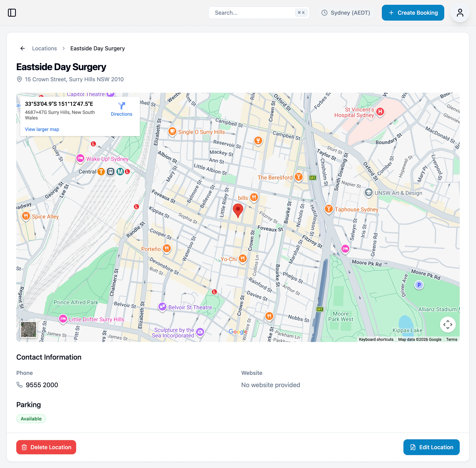The height and width of the screenshot is (468, 476).
Task: Switch to satellite view thumbnail
Action: [29, 329]
